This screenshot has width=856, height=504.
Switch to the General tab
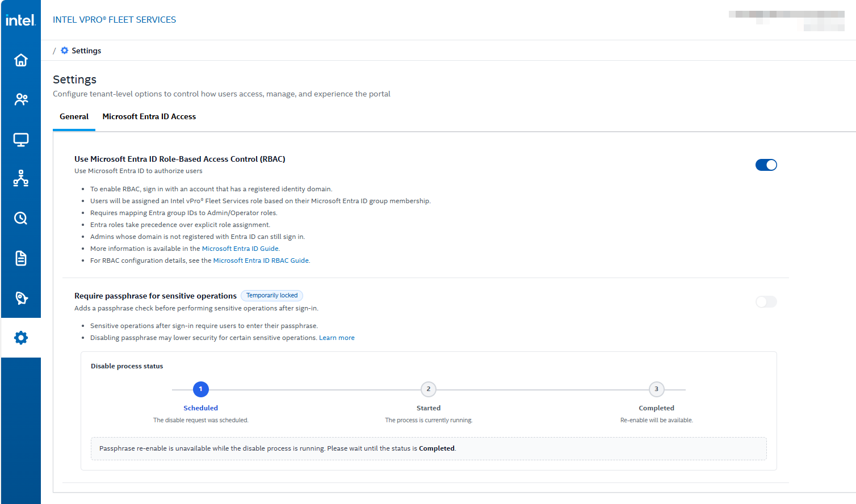[x=74, y=116]
